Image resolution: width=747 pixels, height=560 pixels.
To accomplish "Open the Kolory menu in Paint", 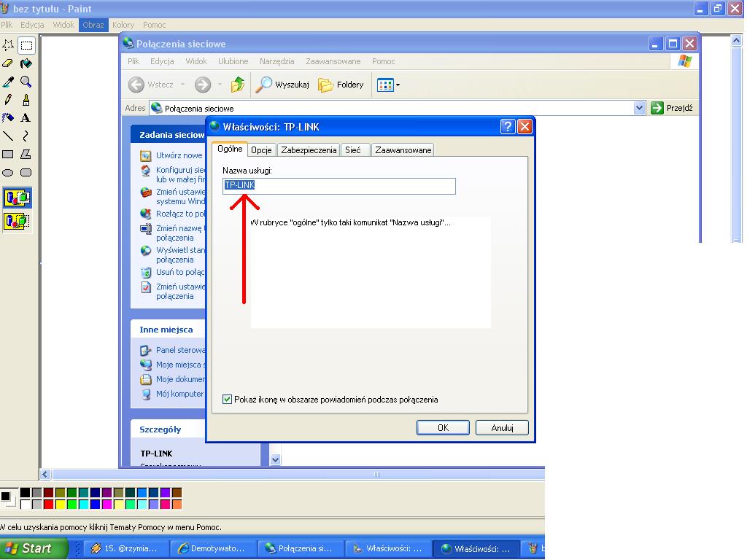I will click(x=123, y=25).
